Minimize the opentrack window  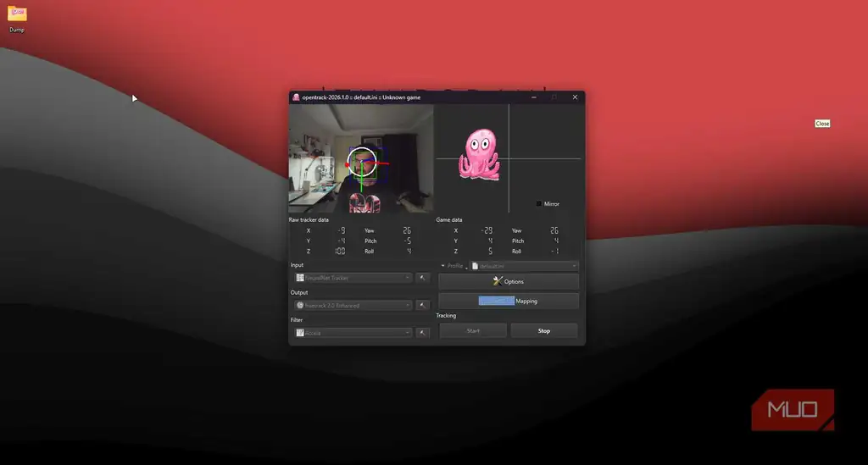click(x=534, y=97)
